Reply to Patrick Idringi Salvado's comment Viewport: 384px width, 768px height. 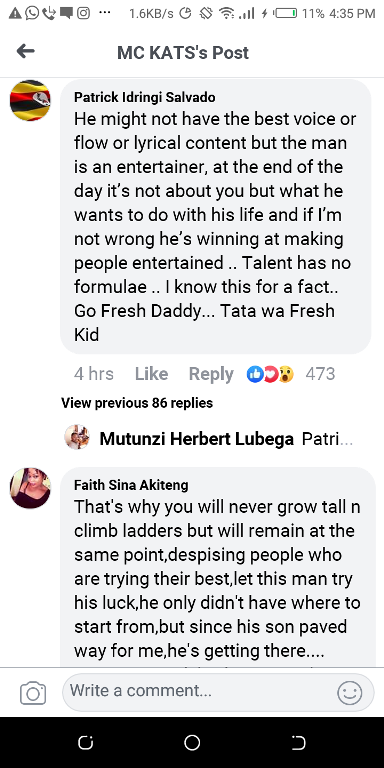211,374
